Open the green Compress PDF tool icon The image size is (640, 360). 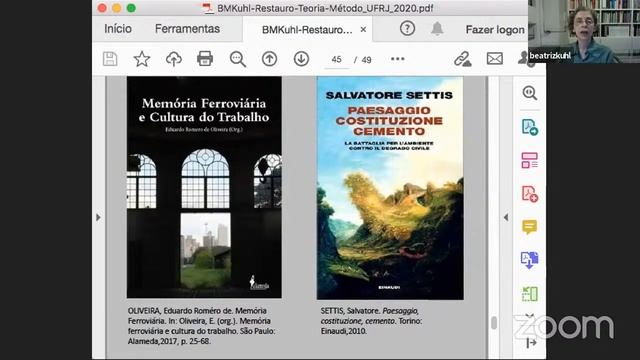pyautogui.click(x=529, y=294)
